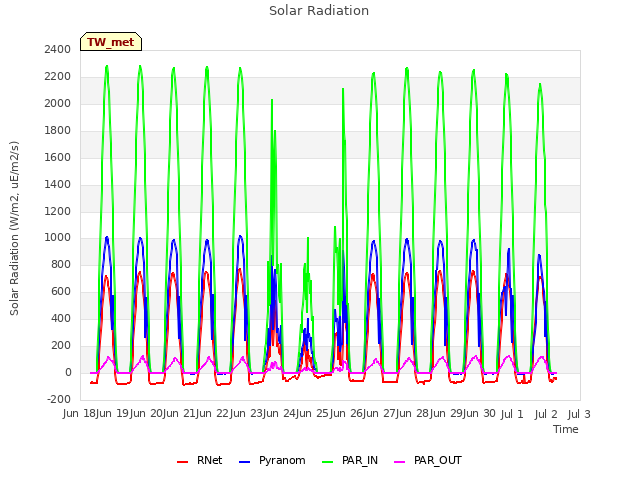Screen dimensions: 640x480
Task: Click the 2400 y-axis tick label
Action: (x=58, y=49)
